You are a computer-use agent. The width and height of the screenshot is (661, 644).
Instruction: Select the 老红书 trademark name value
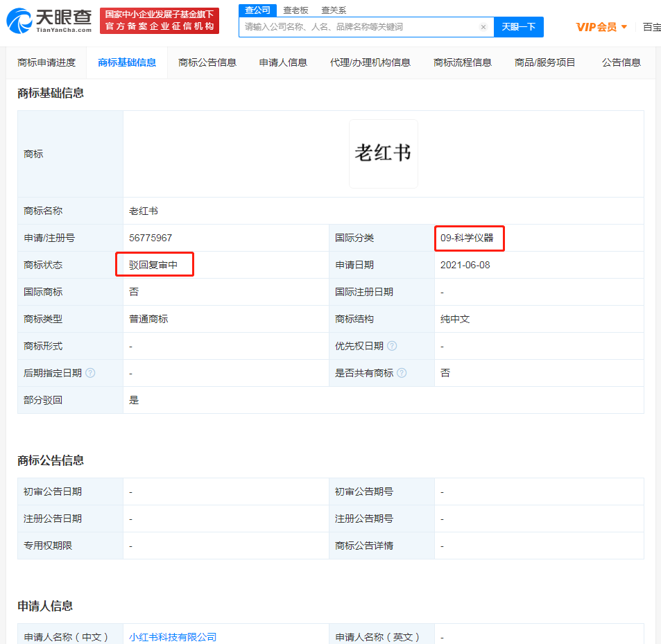tap(144, 211)
